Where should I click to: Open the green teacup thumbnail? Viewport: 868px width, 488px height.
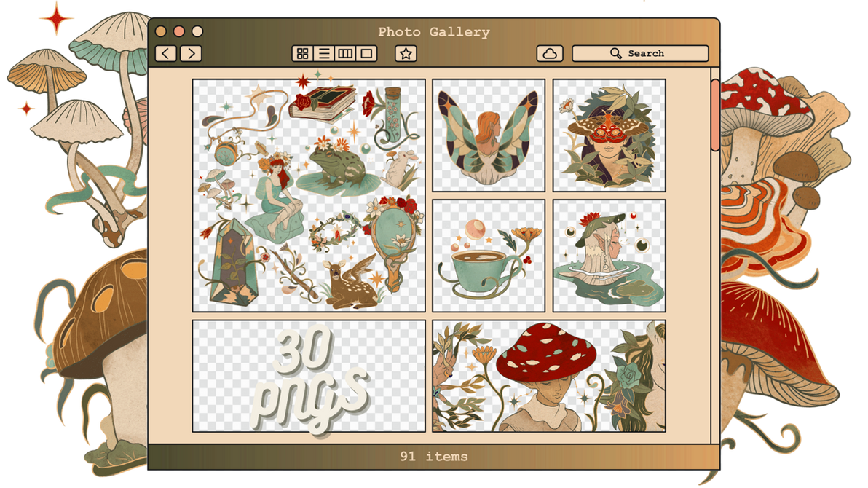489,256
